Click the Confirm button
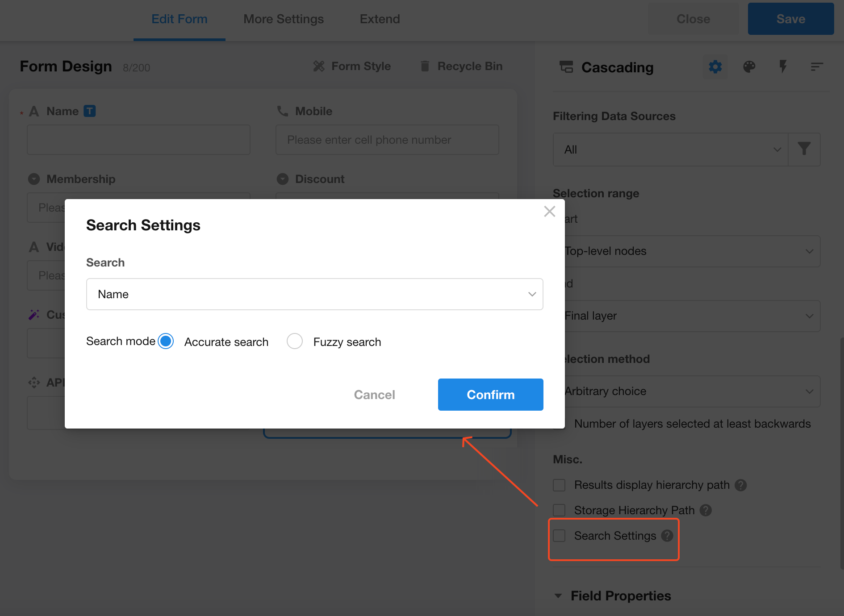The image size is (844, 616). pyautogui.click(x=491, y=395)
